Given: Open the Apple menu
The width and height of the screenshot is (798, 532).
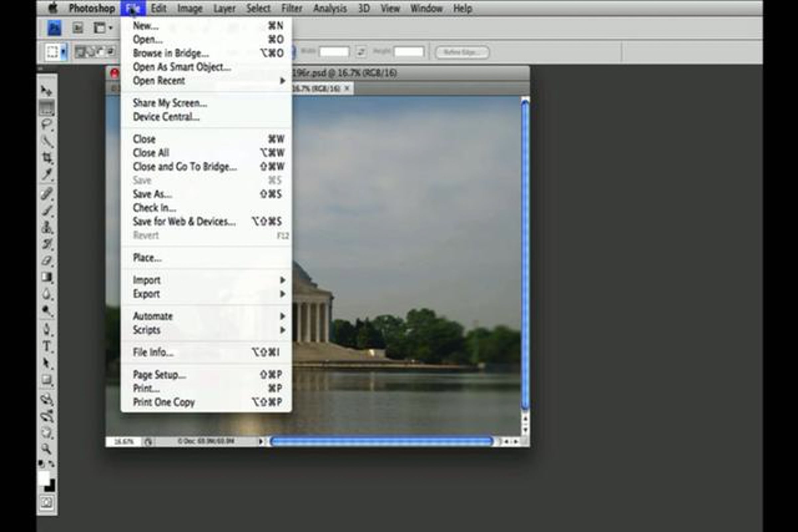Looking at the screenshot, I should pyautogui.click(x=53, y=8).
